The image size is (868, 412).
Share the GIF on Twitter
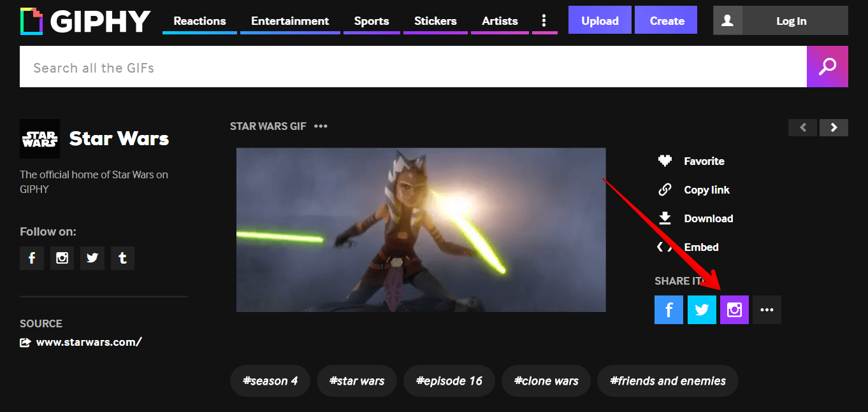click(702, 310)
